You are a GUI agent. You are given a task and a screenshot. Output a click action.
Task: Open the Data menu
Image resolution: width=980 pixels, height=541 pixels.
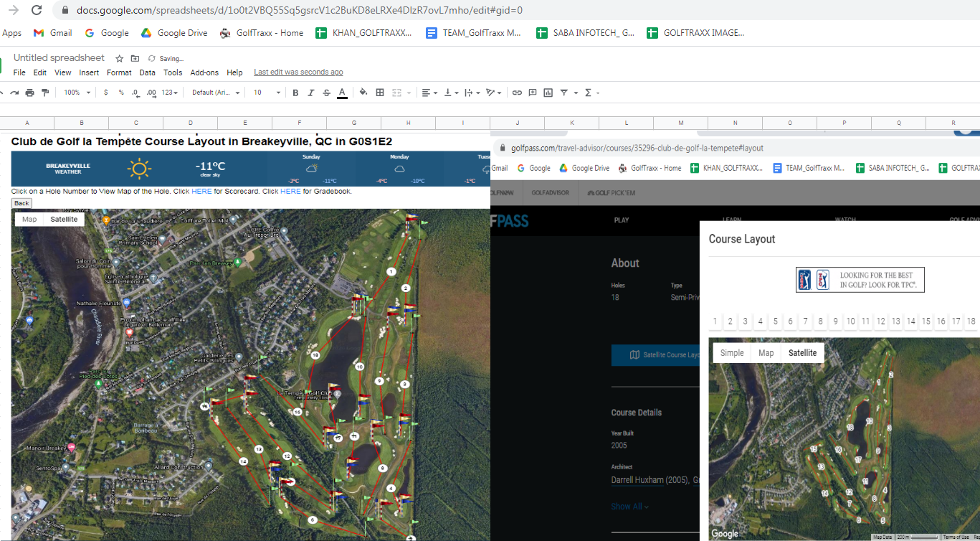click(x=147, y=72)
